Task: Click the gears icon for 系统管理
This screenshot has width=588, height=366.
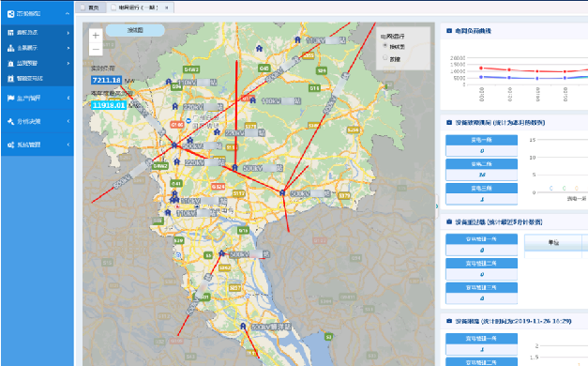Action: click(x=10, y=145)
